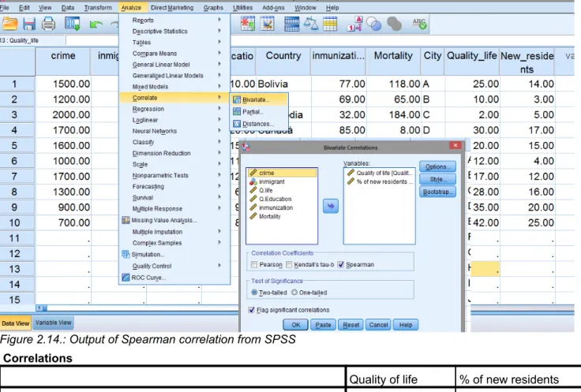
Task: Enable the Pearson correlation checkbox
Action: click(254, 265)
